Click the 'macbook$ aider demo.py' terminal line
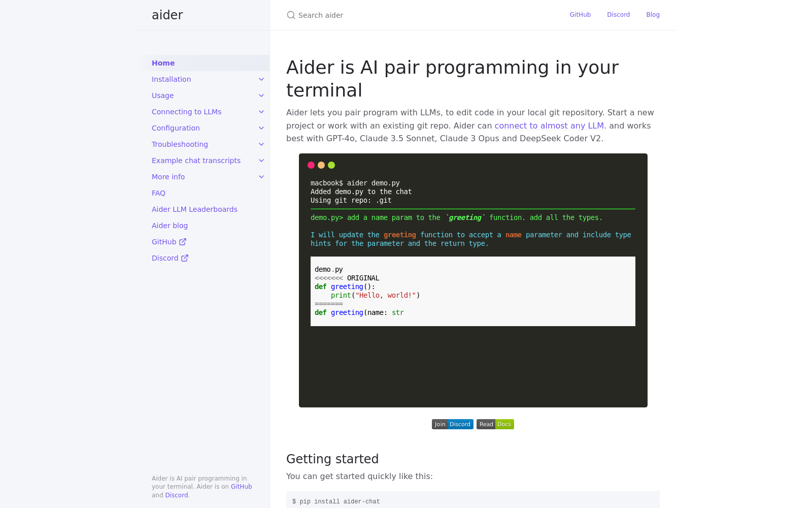Image resolution: width=812 pixels, height=508 pixels. [x=355, y=183]
